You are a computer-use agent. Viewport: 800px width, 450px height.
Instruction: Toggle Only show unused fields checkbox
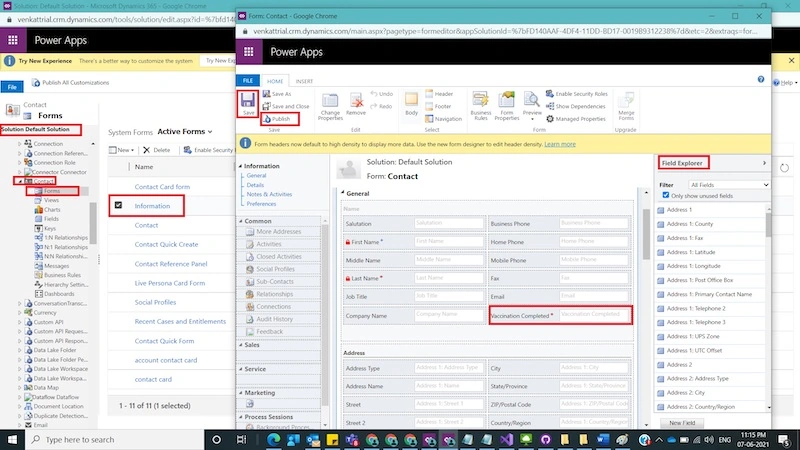[x=665, y=195]
